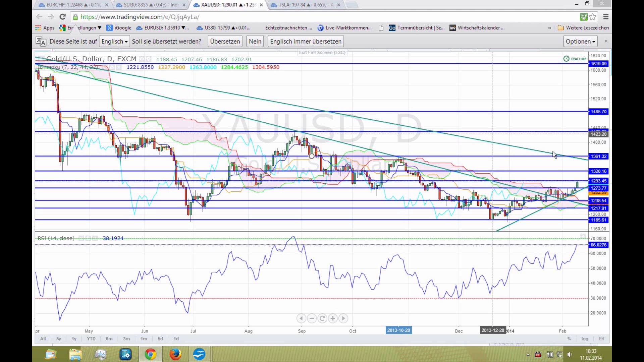Open the Chrome hamburger menu

[x=606, y=17]
